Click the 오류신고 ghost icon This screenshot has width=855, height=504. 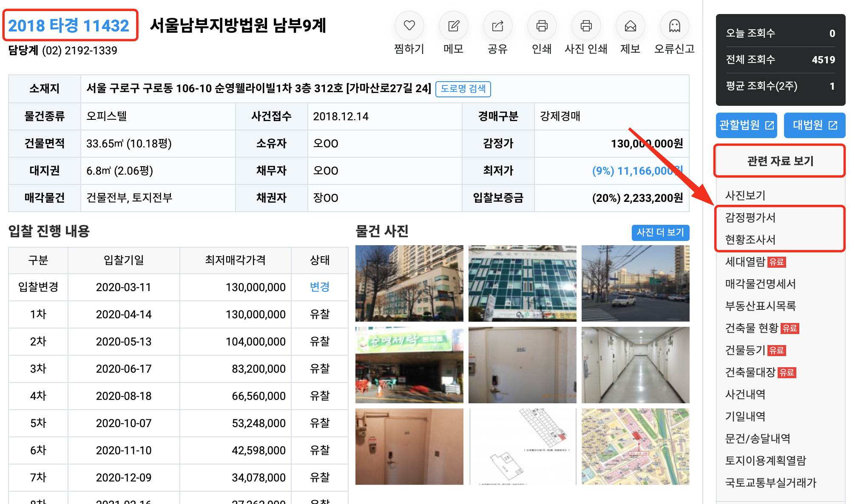point(674,26)
